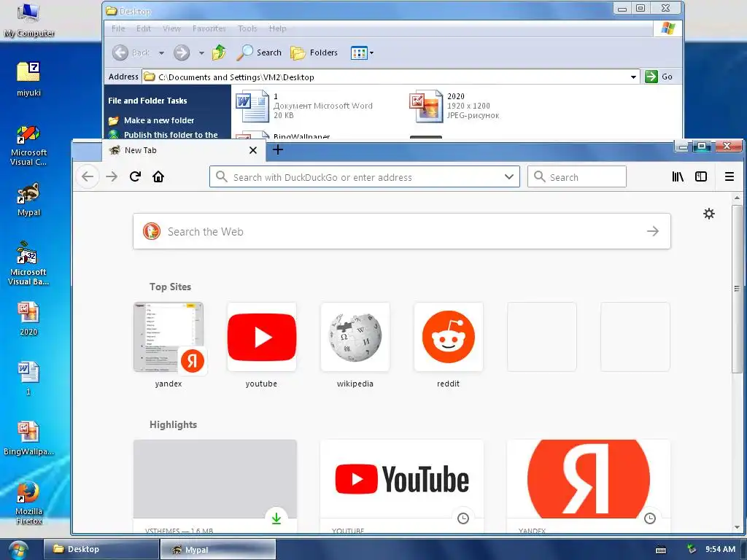Expand explorer Address bar dropdown
The image size is (747, 560).
click(633, 77)
